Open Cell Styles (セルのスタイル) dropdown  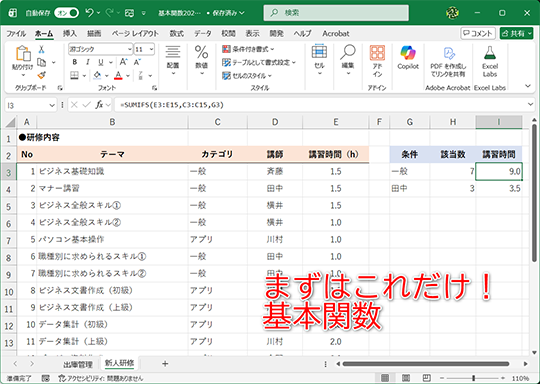247,75
